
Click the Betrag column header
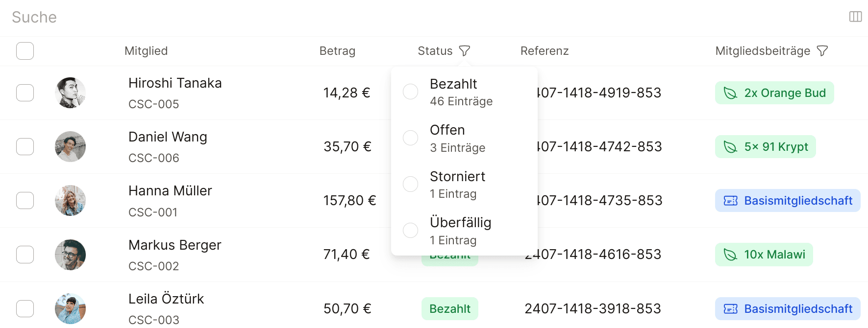pyautogui.click(x=337, y=51)
